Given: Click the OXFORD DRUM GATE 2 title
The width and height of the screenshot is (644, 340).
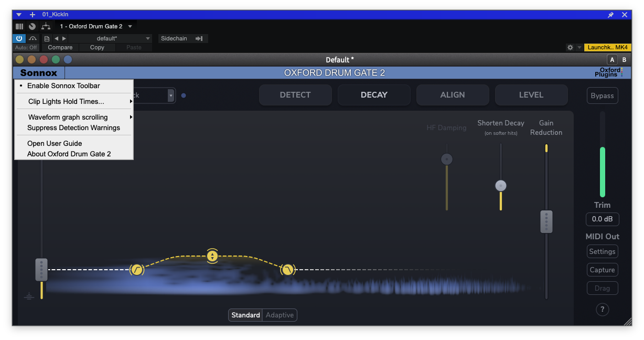Looking at the screenshot, I should [335, 73].
